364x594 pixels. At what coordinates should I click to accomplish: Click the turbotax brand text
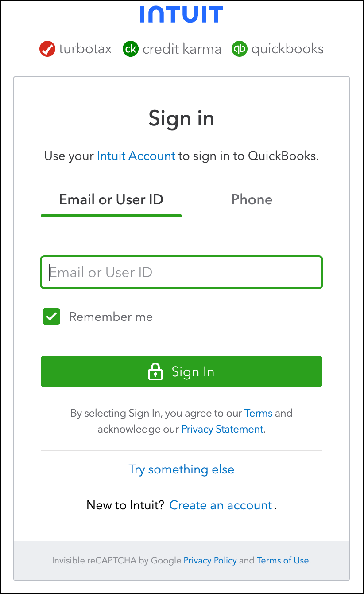[85, 49]
